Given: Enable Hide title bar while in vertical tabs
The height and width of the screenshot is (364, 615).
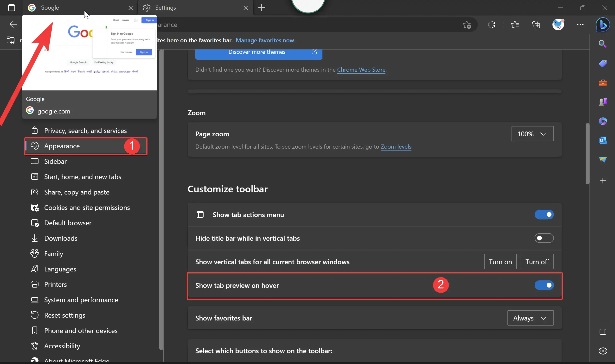Looking at the screenshot, I should point(544,238).
